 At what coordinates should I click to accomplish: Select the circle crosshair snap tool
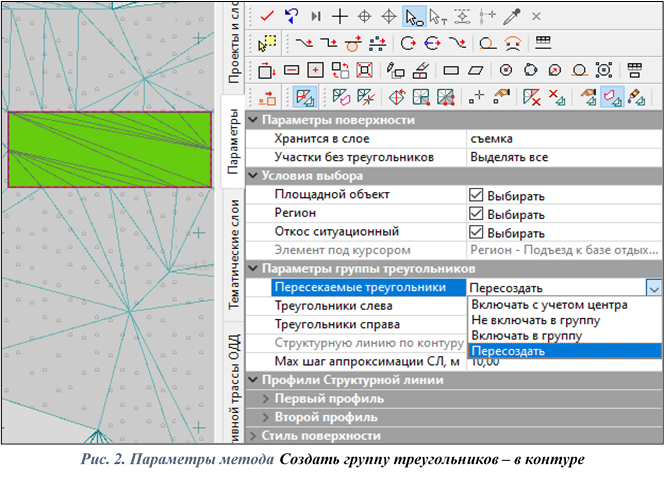tap(364, 16)
